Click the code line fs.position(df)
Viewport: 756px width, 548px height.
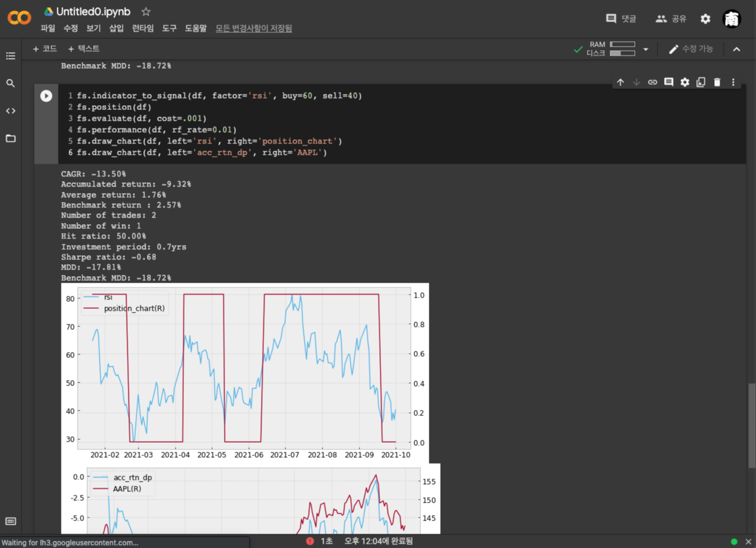[114, 107]
